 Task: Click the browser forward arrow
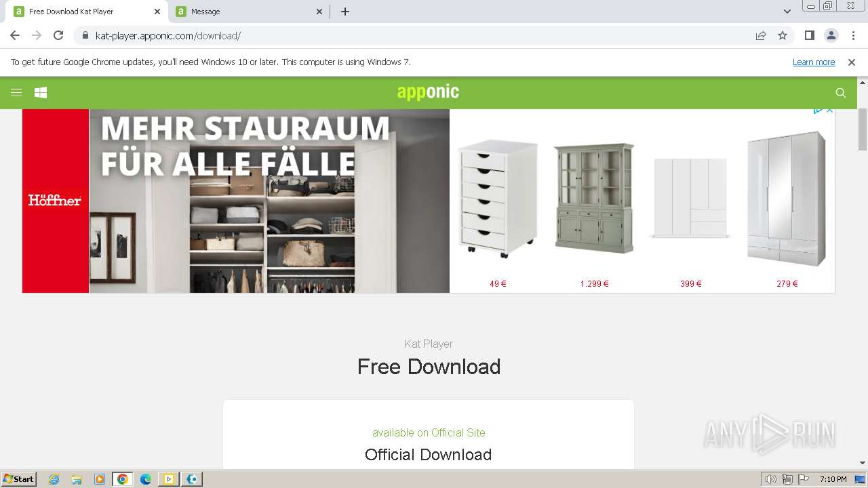[37, 35]
